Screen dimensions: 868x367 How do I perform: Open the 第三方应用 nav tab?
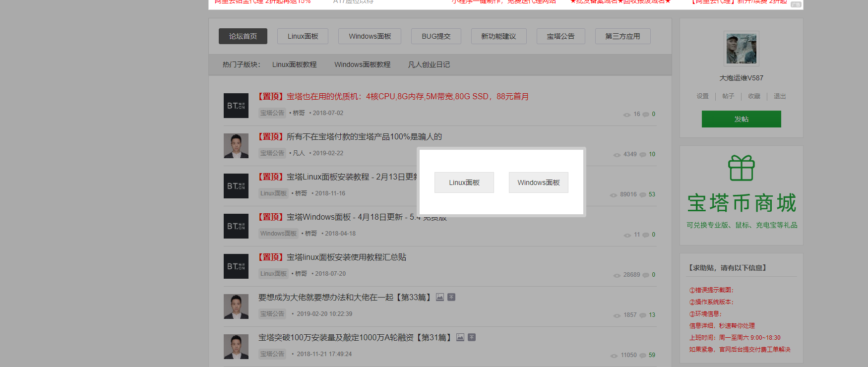tap(622, 36)
